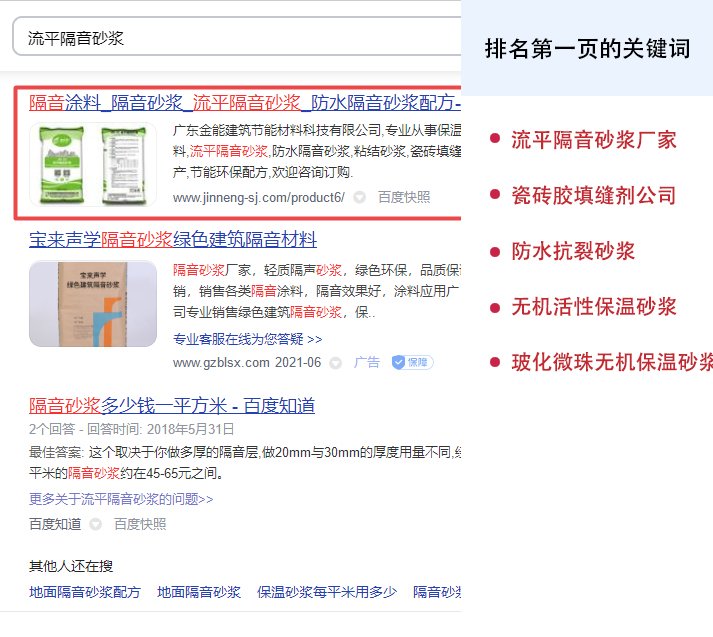The height and width of the screenshot is (637, 713).
Task: Open 隔音砂浆多少钱一平方米 - 百度知道 result
Action: [172, 405]
